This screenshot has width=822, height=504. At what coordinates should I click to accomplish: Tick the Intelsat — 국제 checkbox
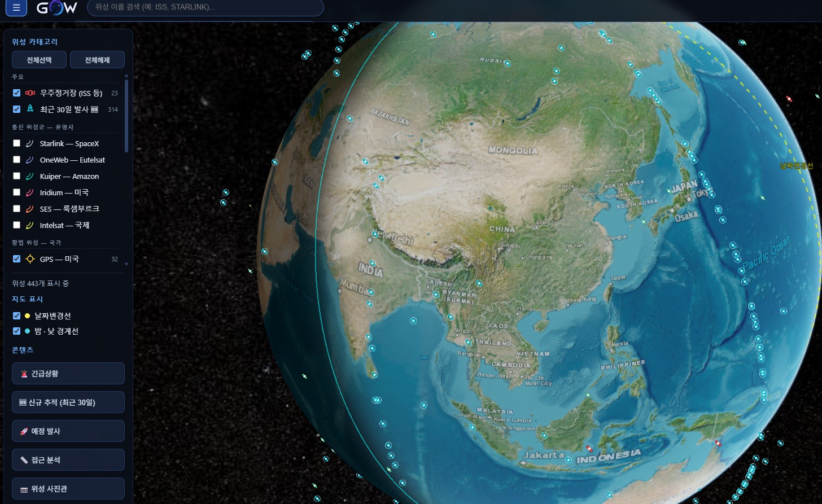pos(17,225)
